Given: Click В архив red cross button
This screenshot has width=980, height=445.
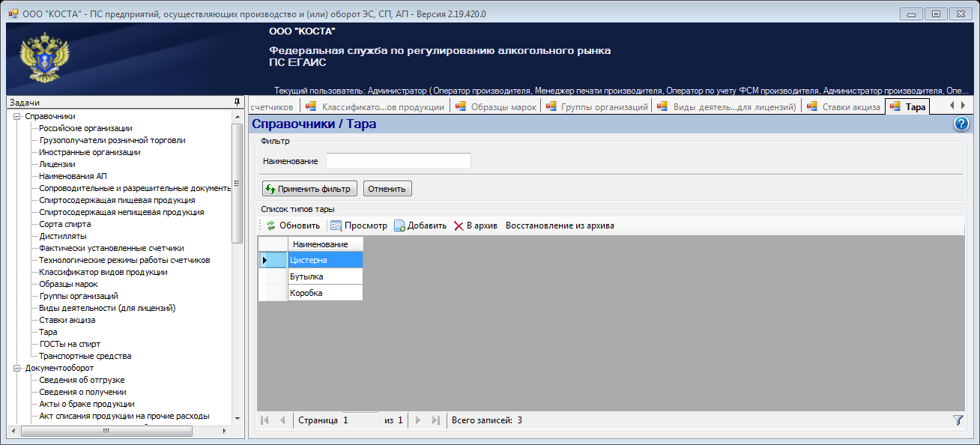Looking at the screenshot, I should tap(476, 225).
